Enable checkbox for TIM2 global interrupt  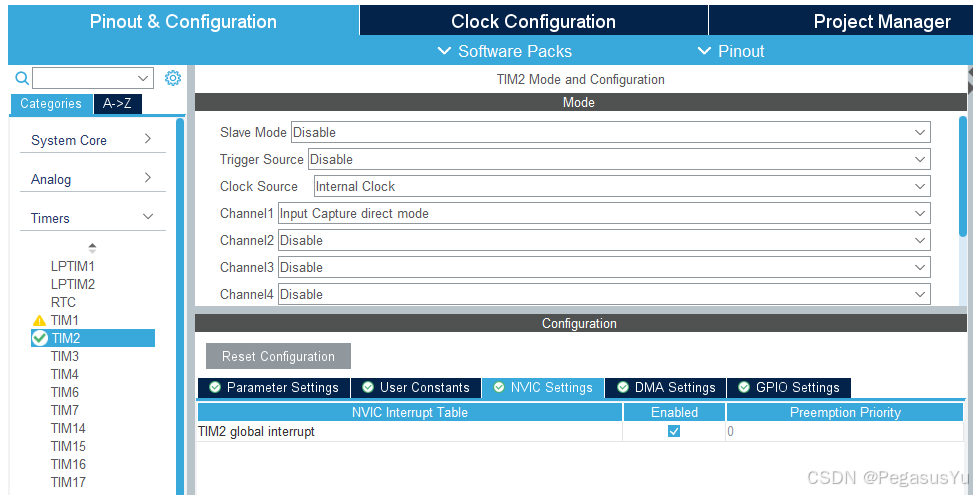674,431
